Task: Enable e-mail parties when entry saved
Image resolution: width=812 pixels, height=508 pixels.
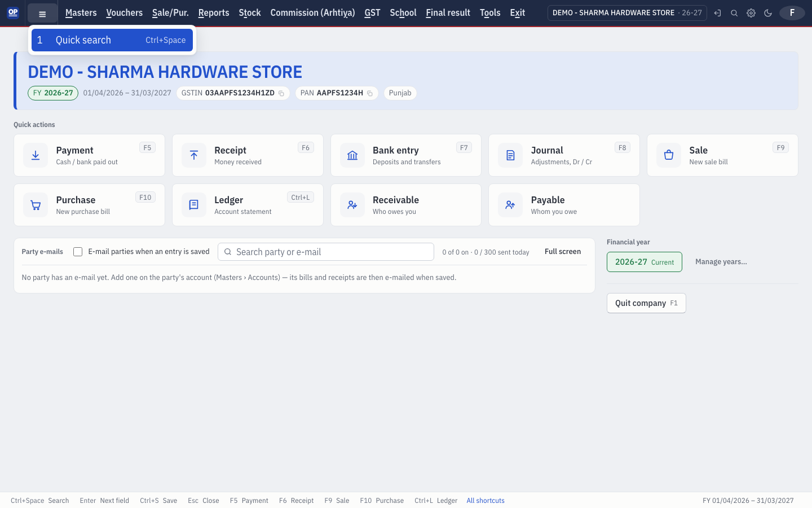Action: pyautogui.click(x=78, y=252)
